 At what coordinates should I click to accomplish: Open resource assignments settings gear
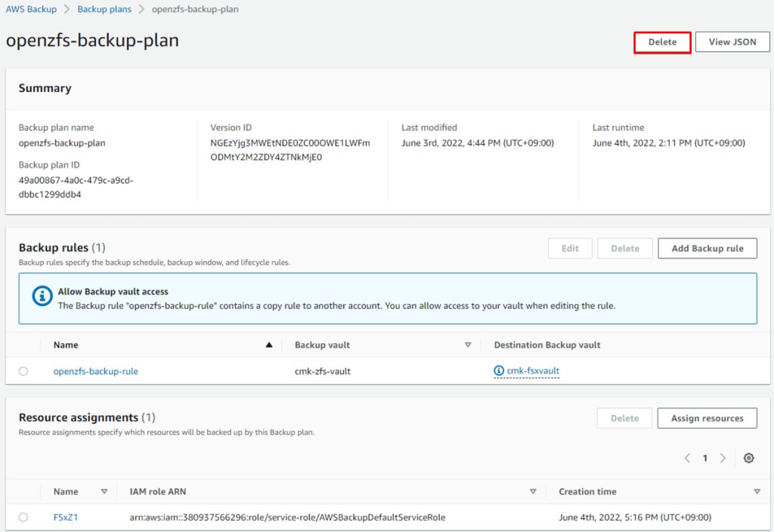(x=748, y=458)
